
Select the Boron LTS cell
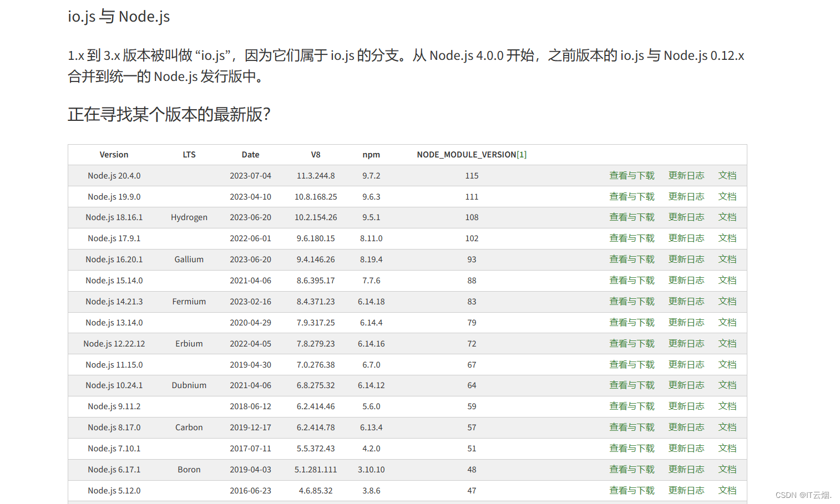(189, 470)
